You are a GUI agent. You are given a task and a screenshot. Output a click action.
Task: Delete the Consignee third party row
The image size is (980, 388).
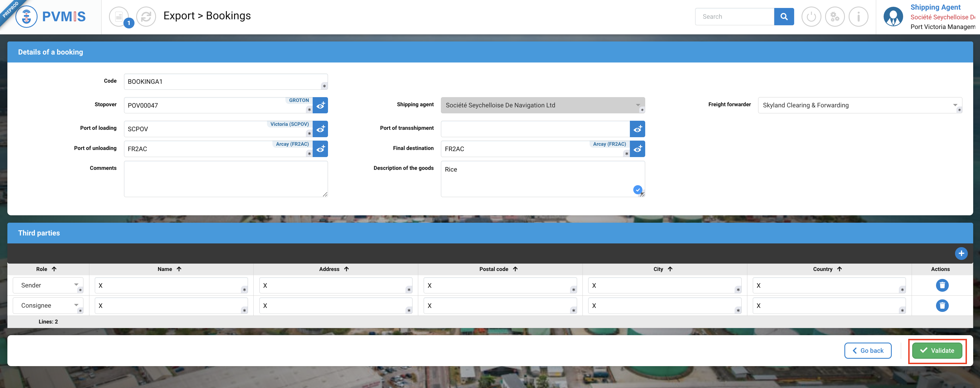click(942, 305)
